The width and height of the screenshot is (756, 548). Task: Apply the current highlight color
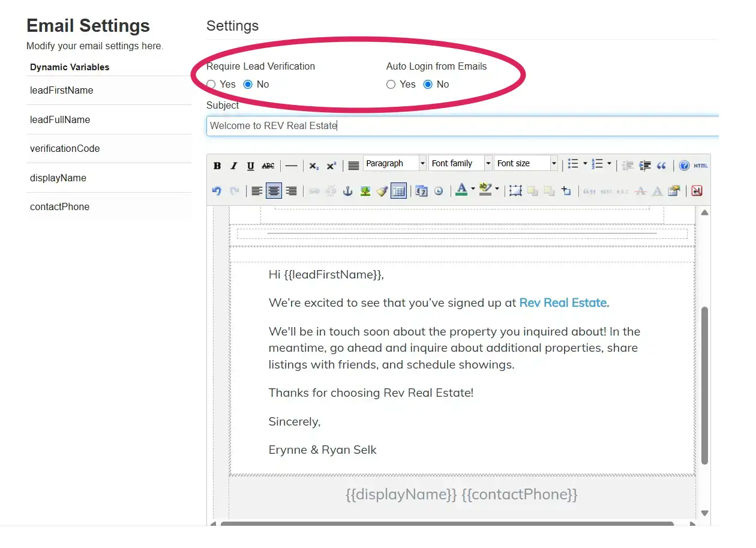(x=485, y=190)
